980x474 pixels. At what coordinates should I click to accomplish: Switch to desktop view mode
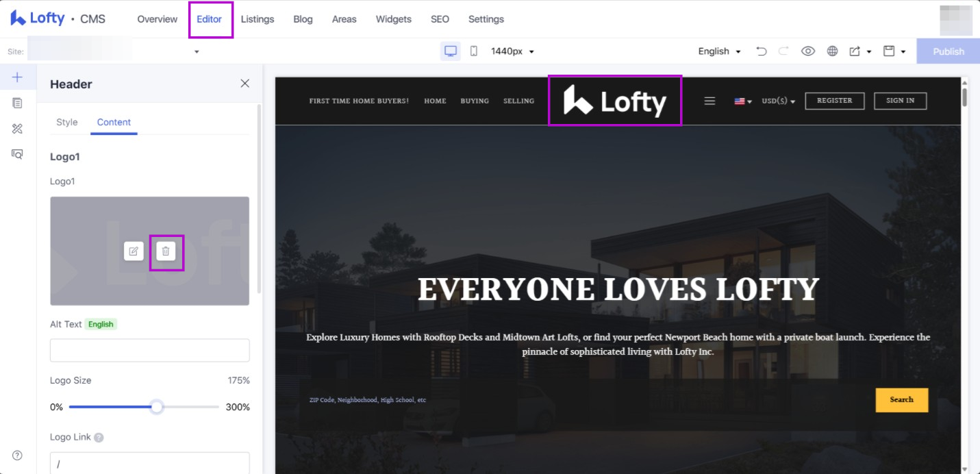pyautogui.click(x=451, y=51)
